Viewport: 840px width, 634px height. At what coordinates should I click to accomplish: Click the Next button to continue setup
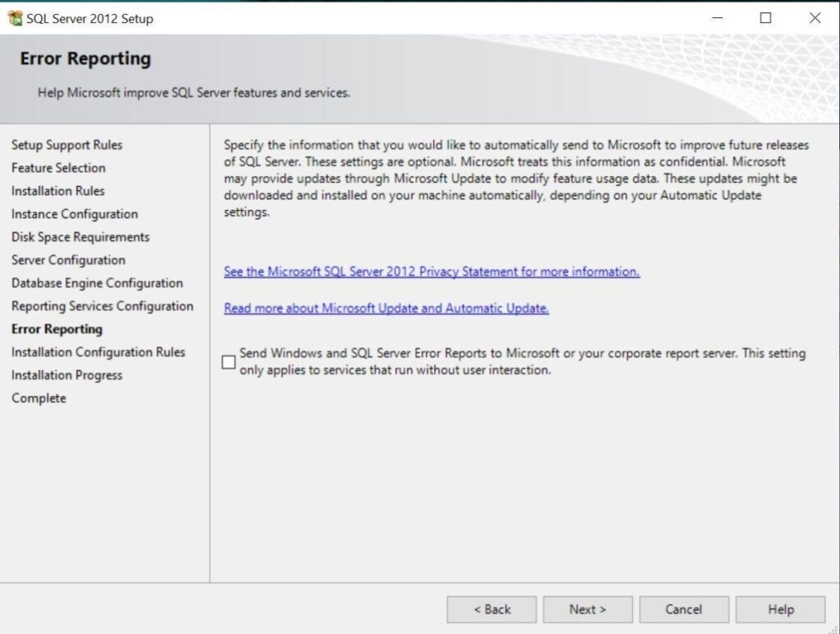[587, 609]
